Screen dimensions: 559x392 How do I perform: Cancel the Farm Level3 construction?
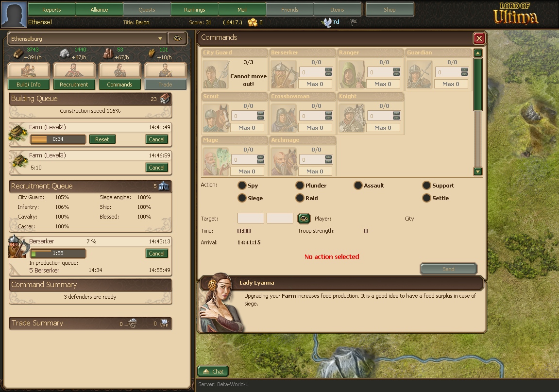click(x=156, y=167)
